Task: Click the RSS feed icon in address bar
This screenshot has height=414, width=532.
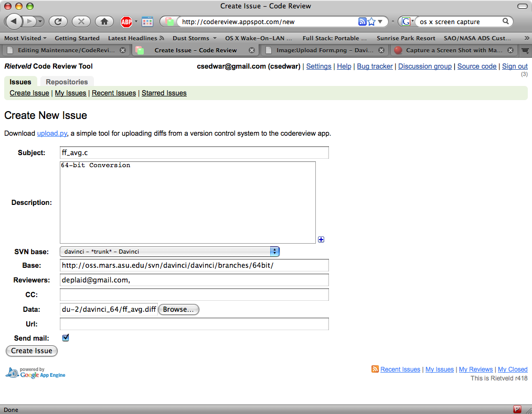Action: pos(362,21)
